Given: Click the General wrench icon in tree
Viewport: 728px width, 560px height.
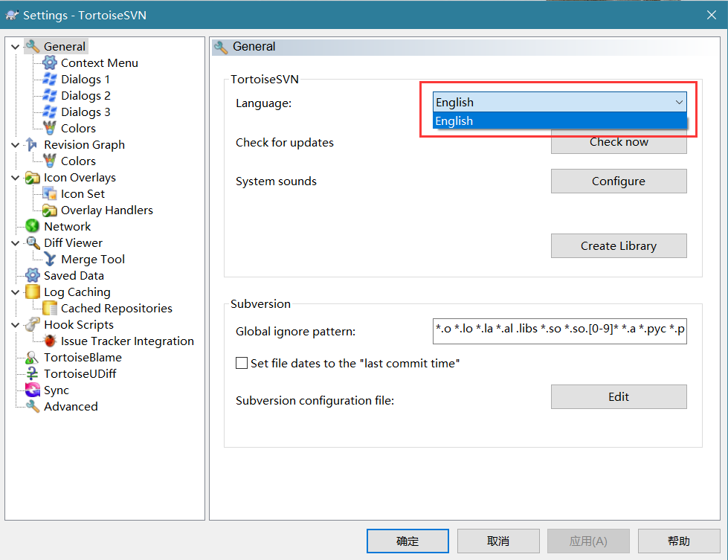Looking at the screenshot, I should pyautogui.click(x=33, y=46).
